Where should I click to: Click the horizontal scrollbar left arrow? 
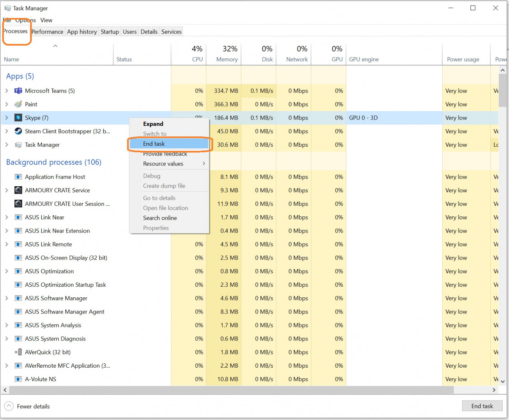(x=5, y=390)
